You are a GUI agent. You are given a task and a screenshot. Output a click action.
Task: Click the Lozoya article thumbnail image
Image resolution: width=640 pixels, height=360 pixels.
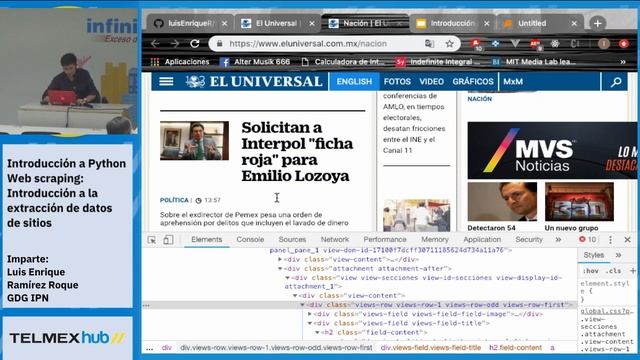(194, 140)
